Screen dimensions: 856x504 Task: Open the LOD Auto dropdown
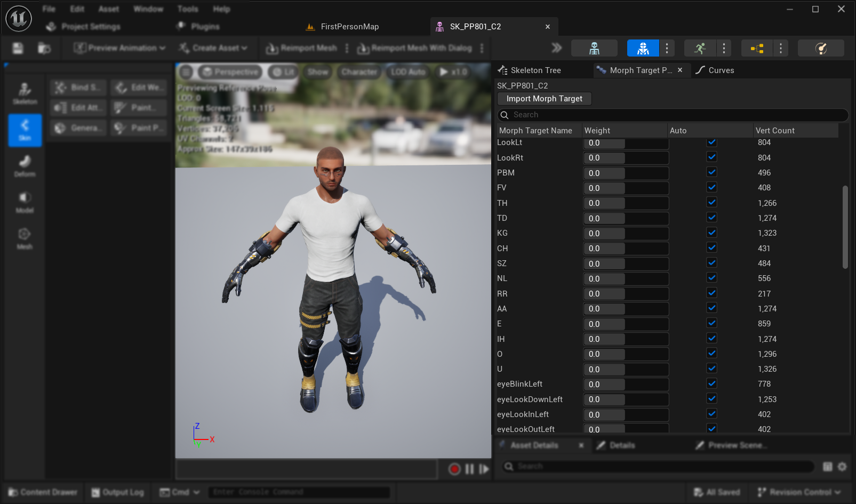click(408, 71)
